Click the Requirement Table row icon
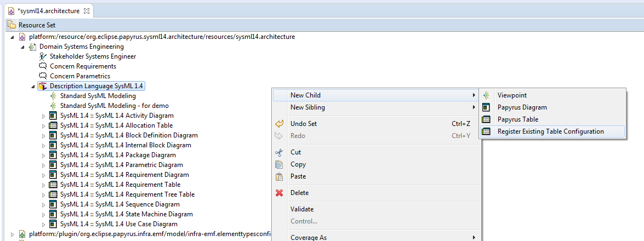Image resolution: width=644 pixels, height=241 pixels. point(53,185)
